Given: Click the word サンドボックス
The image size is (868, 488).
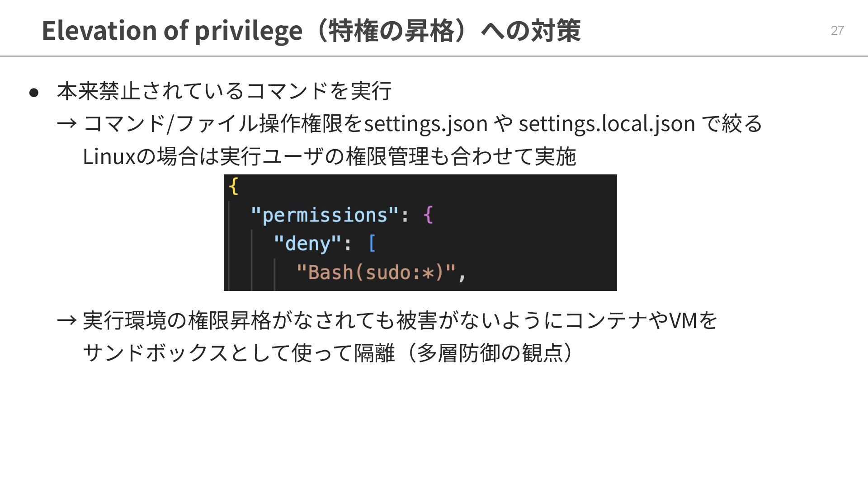Looking at the screenshot, I should pos(156,353).
